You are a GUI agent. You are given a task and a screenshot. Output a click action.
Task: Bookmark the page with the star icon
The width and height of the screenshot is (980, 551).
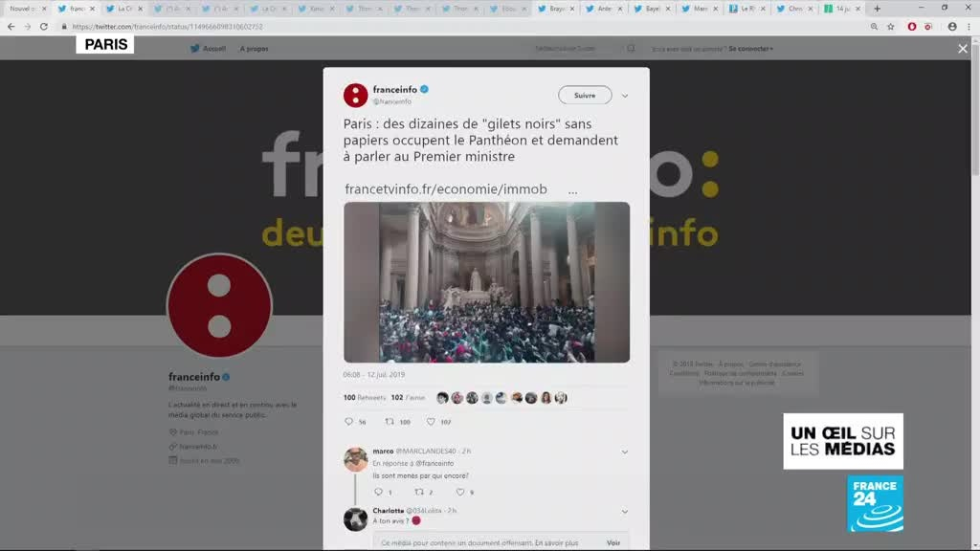pyautogui.click(x=891, y=27)
